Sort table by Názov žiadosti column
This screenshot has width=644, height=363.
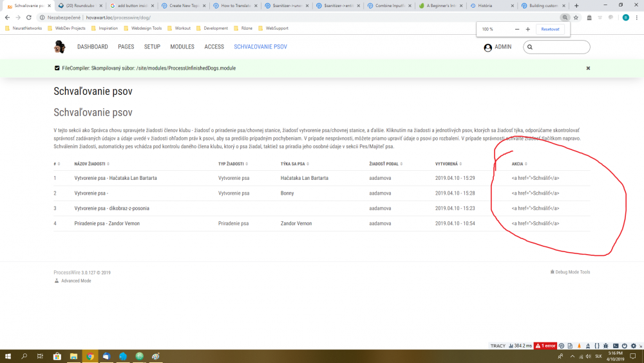(x=91, y=164)
